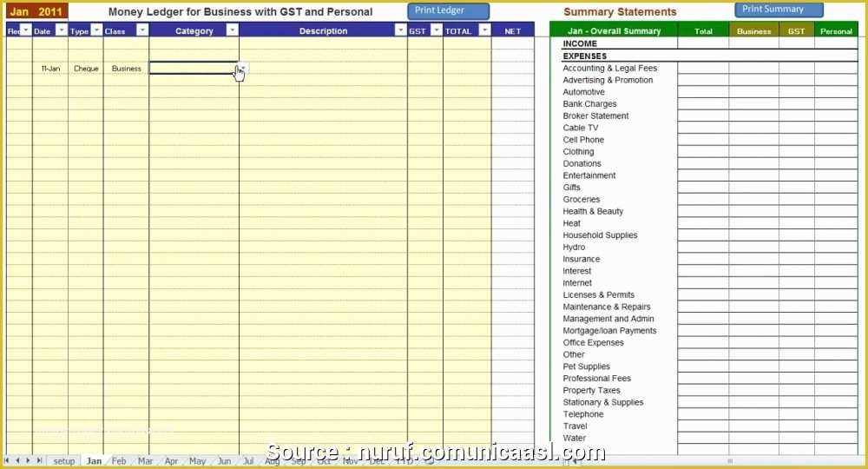Open the Rec column filter dropdown
The image size is (868, 469).
click(x=26, y=30)
